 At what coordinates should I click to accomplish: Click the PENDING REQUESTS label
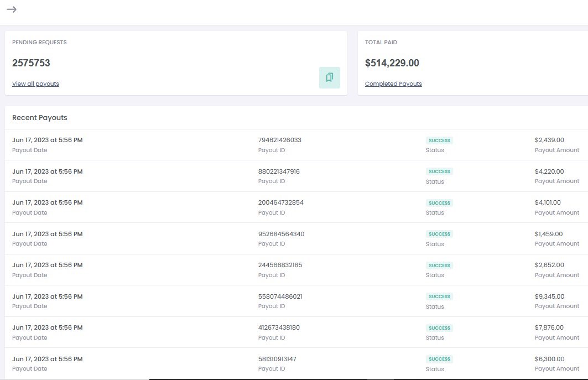pyautogui.click(x=39, y=43)
